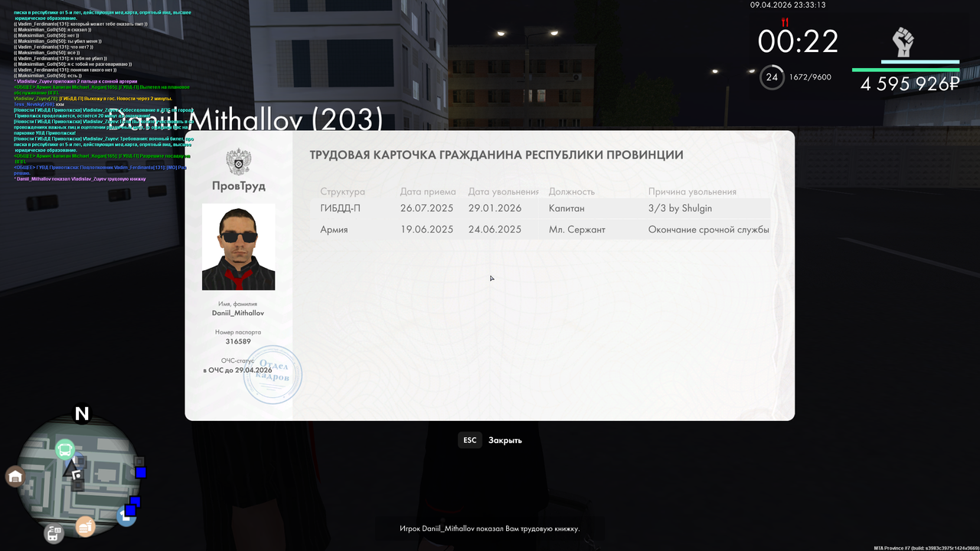Viewport: 980px width, 551px height.
Task: Click the ПровТруд title text
Action: (x=238, y=186)
